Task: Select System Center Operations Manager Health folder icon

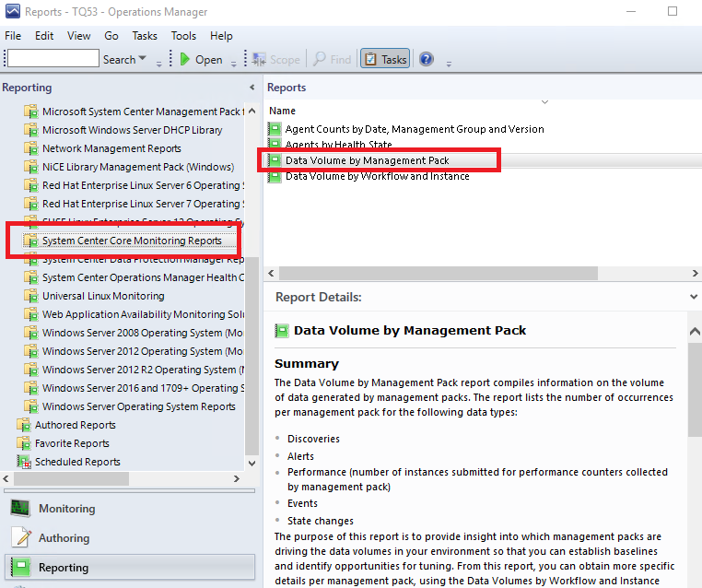Action: pos(31,277)
